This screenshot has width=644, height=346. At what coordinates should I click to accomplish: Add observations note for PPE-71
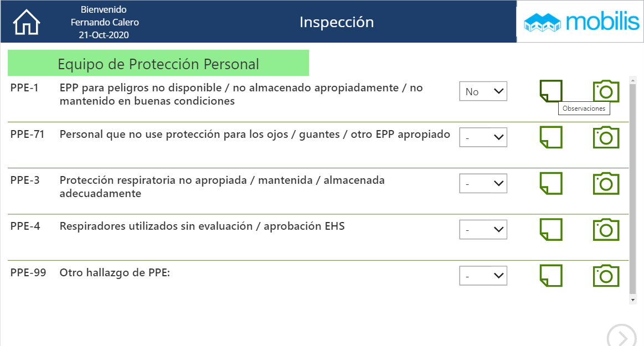551,137
